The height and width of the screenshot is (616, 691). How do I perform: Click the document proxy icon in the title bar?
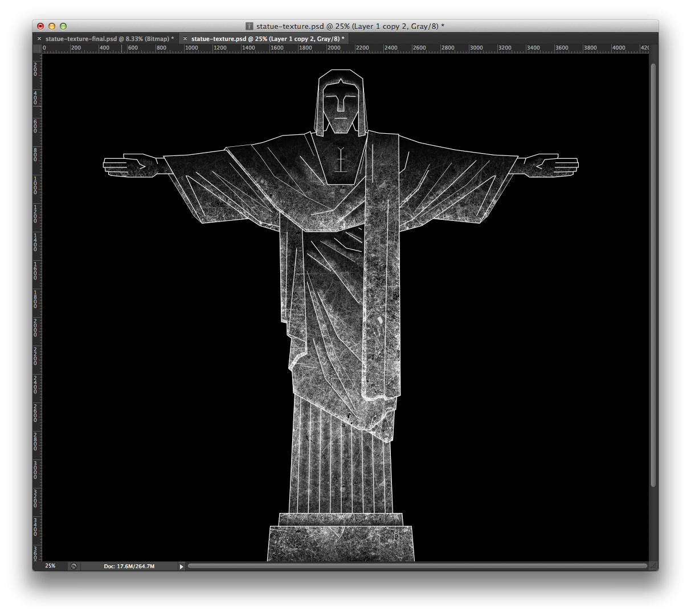250,26
